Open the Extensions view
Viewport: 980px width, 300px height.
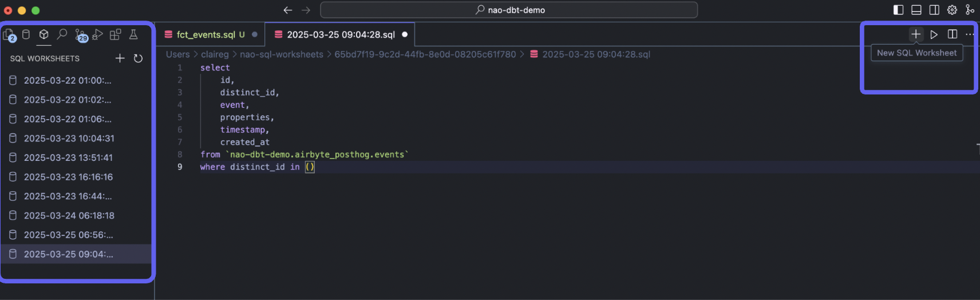click(x=116, y=34)
